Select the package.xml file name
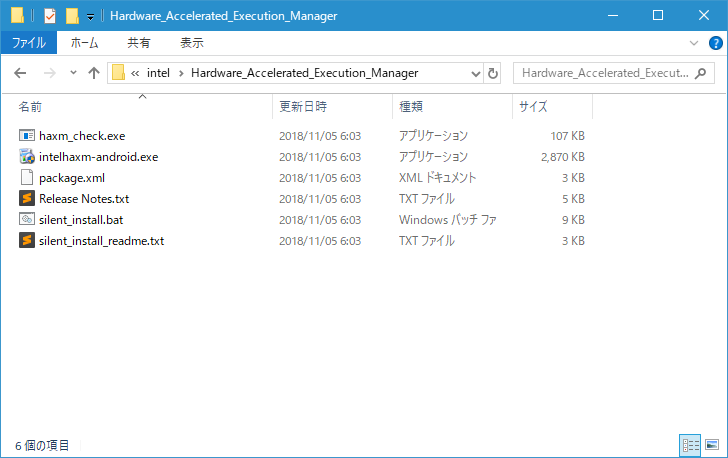 pos(72,177)
